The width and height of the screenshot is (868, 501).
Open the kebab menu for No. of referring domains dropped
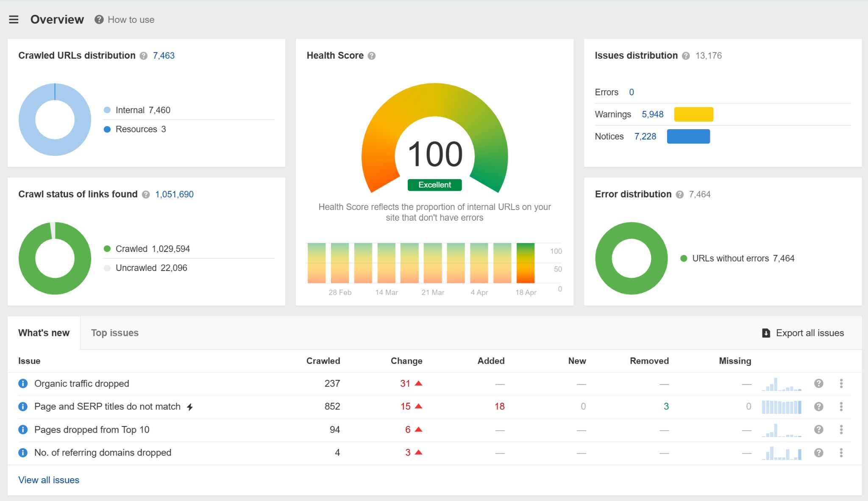pyautogui.click(x=840, y=452)
